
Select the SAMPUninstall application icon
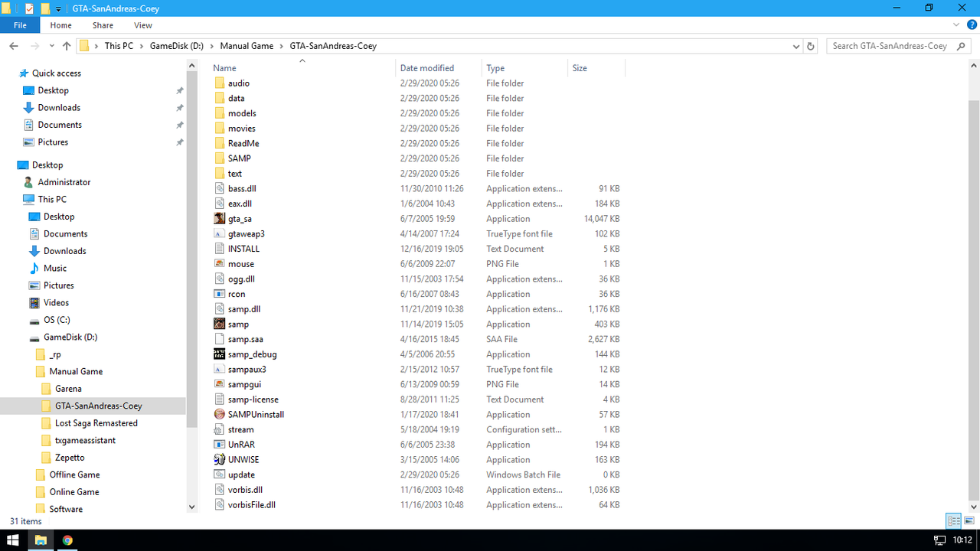click(220, 415)
